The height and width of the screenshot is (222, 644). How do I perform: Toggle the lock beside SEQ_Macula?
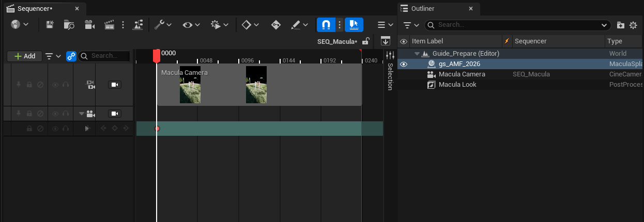(x=366, y=41)
